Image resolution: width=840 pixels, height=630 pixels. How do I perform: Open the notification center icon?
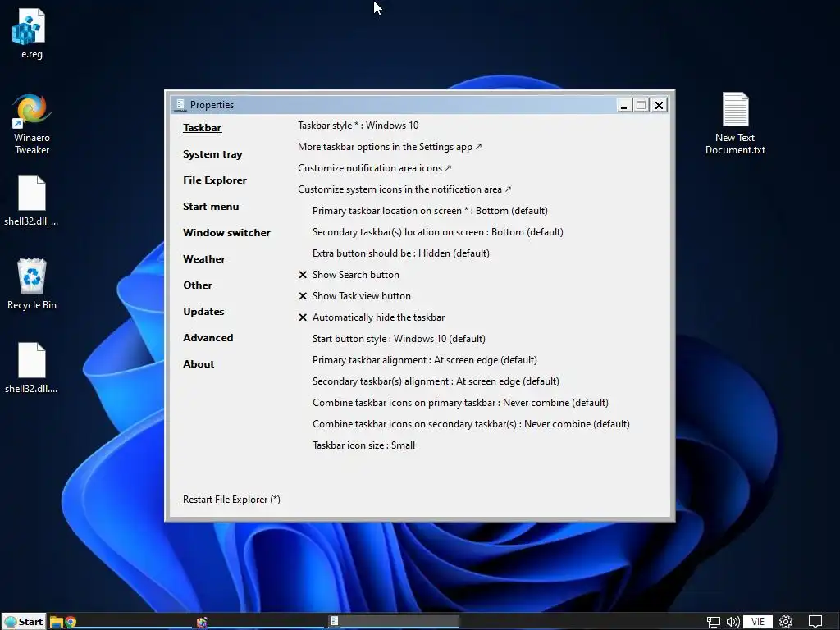click(815, 622)
